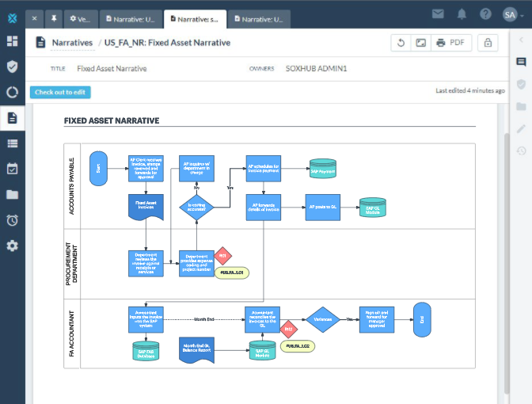This screenshot has height=404, width=532.
Task: Open the shield check icon in left sidebar
Action: [x=13, y=67]
